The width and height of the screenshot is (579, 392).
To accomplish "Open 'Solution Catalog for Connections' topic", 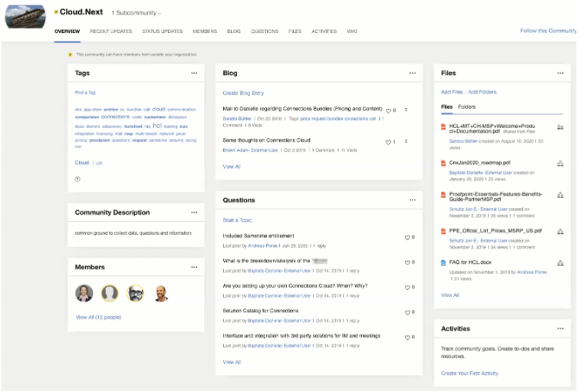I will [260, 311].
